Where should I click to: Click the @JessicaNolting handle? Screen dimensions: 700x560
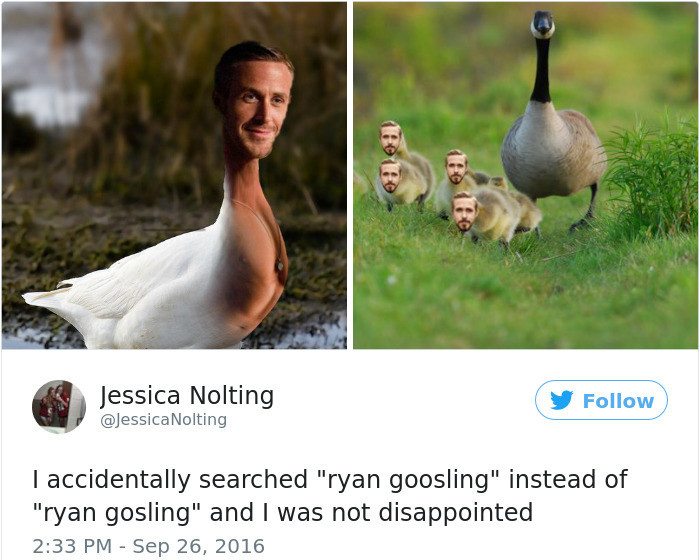pyautogui.click(x=163, y=420)
